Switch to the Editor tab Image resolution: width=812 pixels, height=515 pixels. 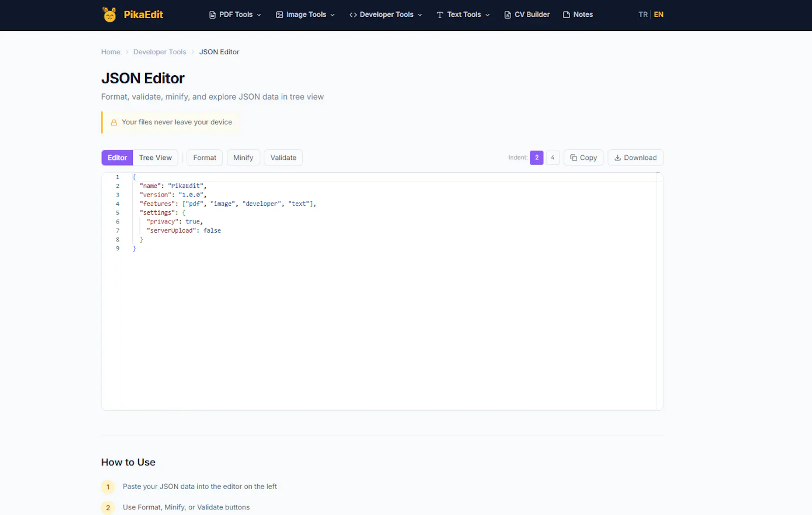pyautogui.click(x=117, y=157)
